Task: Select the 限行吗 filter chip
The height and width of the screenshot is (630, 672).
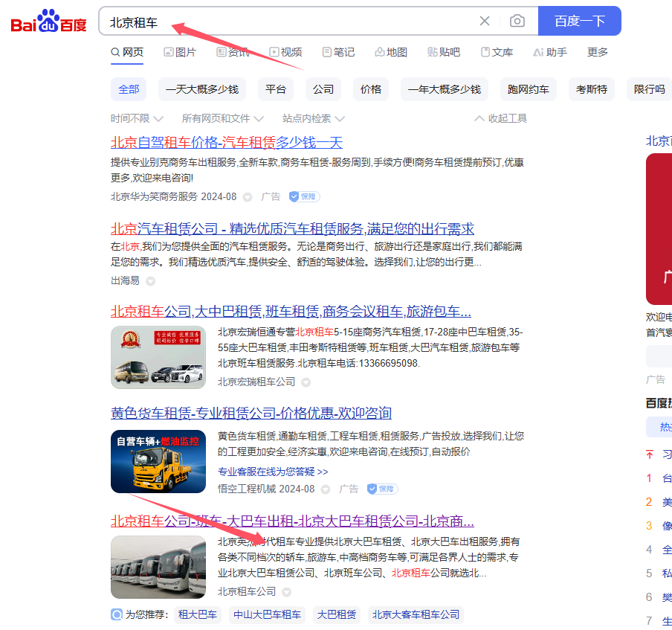Action: tap(649, 89)
